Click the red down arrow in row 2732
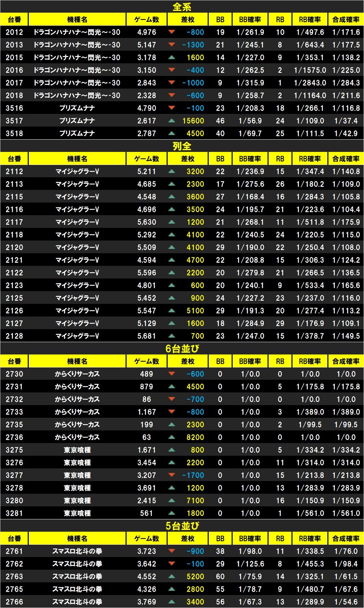Viewport: 364px width, 608px height. (172, 399)
